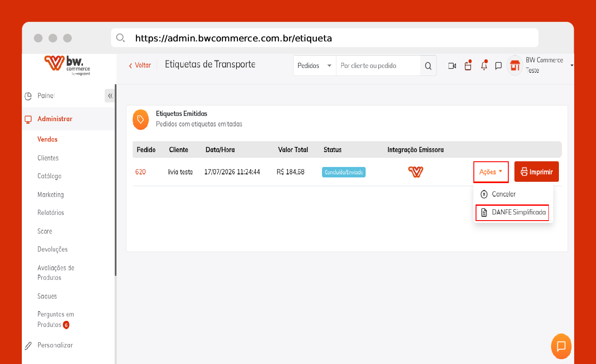The height and width of the screenshot is (364, 596).
Task: Click the date '17/07/2026 11:24:44'
Action: [232, 172]
